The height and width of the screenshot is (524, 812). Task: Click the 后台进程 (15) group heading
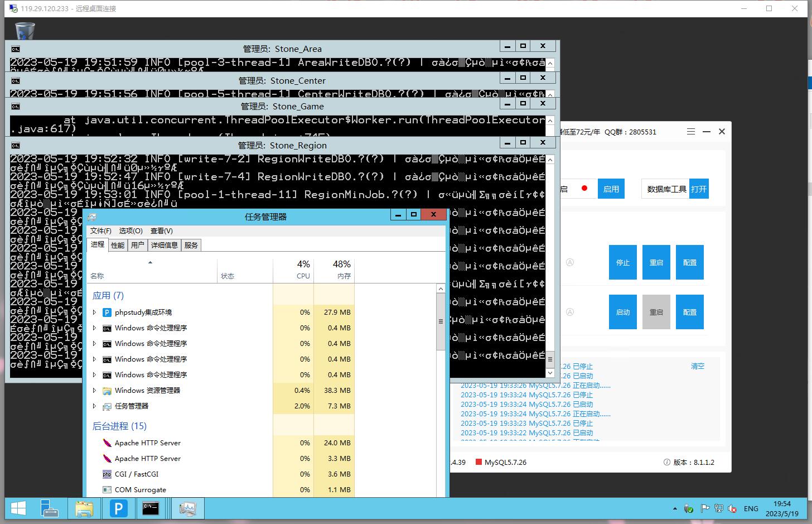119,426
